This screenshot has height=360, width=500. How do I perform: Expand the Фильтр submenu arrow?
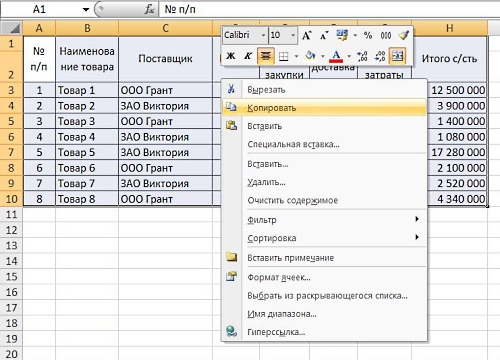click(x=417, y=219)
